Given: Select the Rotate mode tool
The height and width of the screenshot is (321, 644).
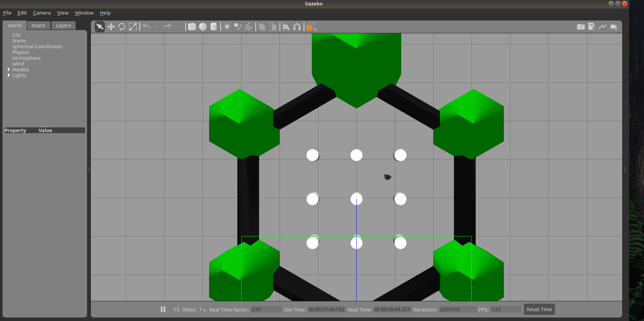Looking at the screenshot, I should click(122, 26).
